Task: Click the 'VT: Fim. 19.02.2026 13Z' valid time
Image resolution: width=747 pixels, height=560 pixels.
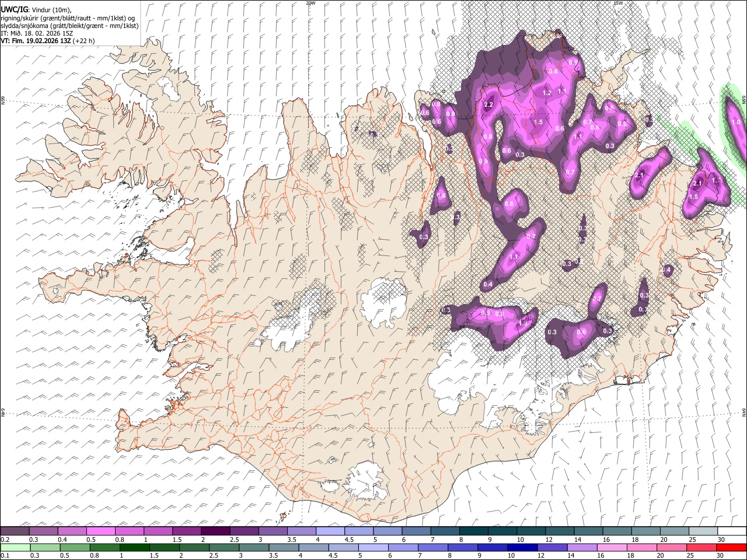Action: click(36, 41)
